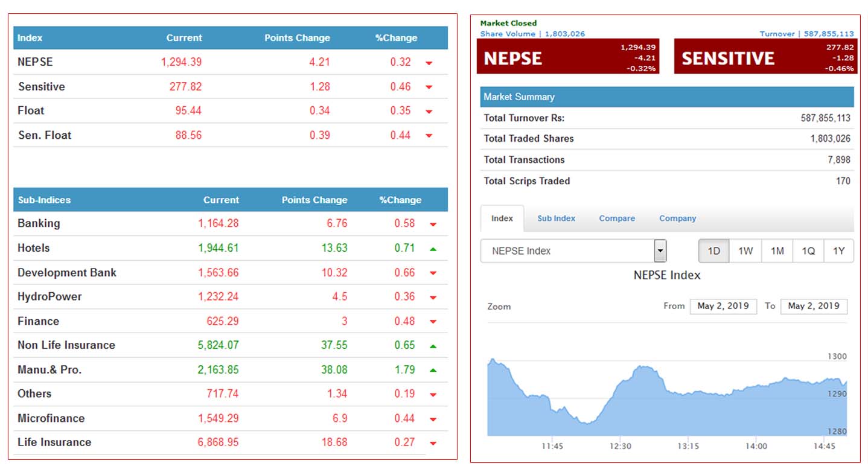Click the From date field
This screenshot has width=868, height=472.
coord(723,306)
